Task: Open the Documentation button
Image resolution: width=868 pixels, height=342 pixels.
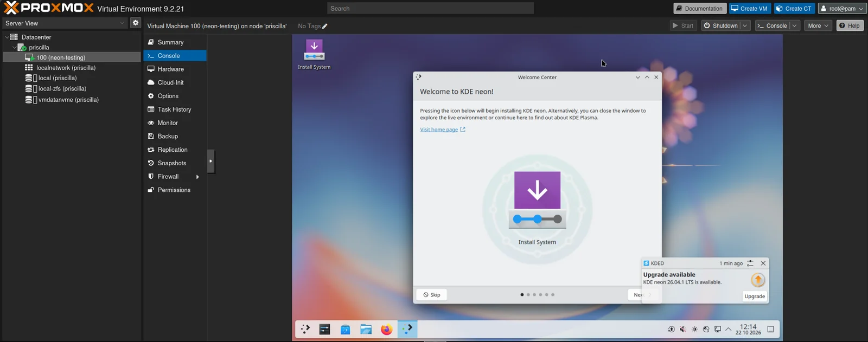Action: point(700,9)
